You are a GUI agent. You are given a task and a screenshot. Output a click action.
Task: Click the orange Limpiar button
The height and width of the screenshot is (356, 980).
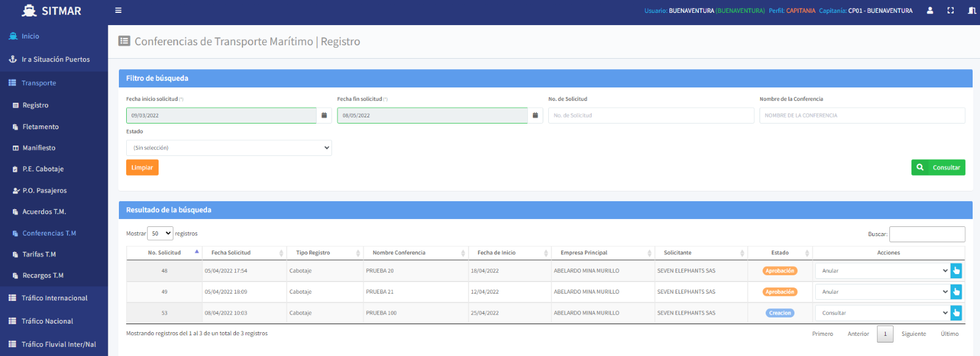[142, 168]
